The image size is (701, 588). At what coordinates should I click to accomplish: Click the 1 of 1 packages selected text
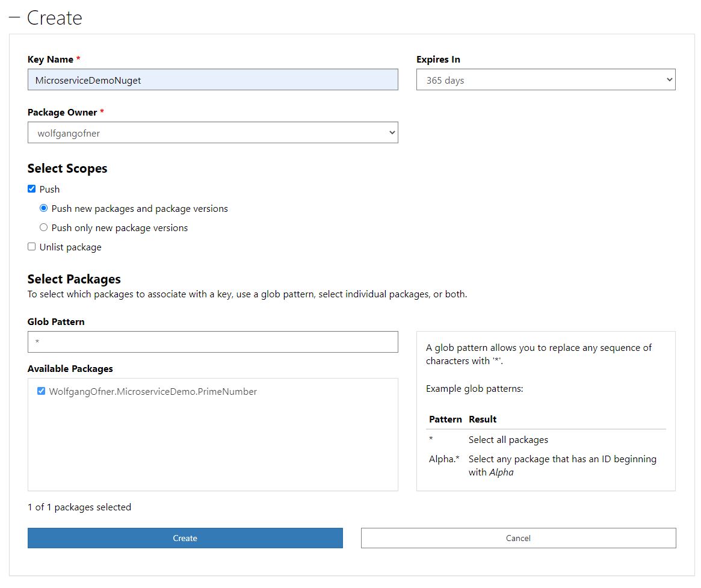click(x=79, y=507)
